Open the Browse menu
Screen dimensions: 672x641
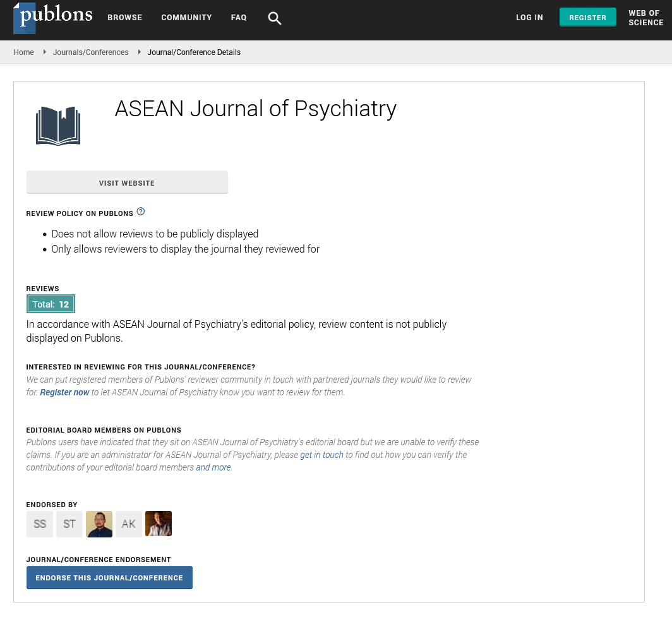click(x=124, y=18)
